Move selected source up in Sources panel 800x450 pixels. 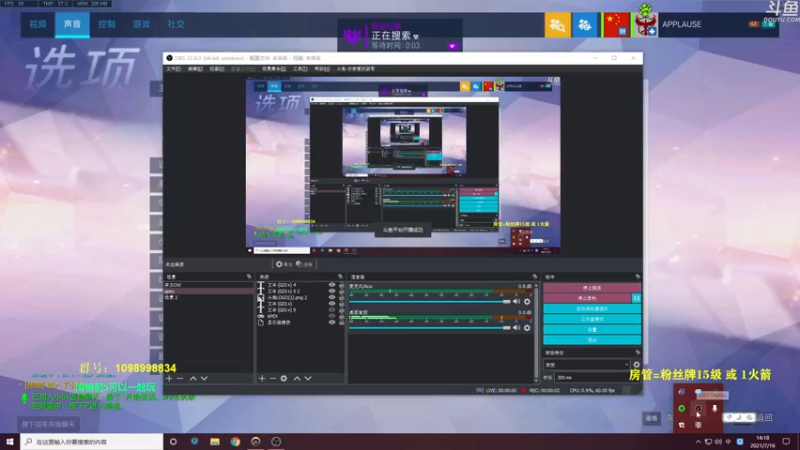(x=297, y=379)
